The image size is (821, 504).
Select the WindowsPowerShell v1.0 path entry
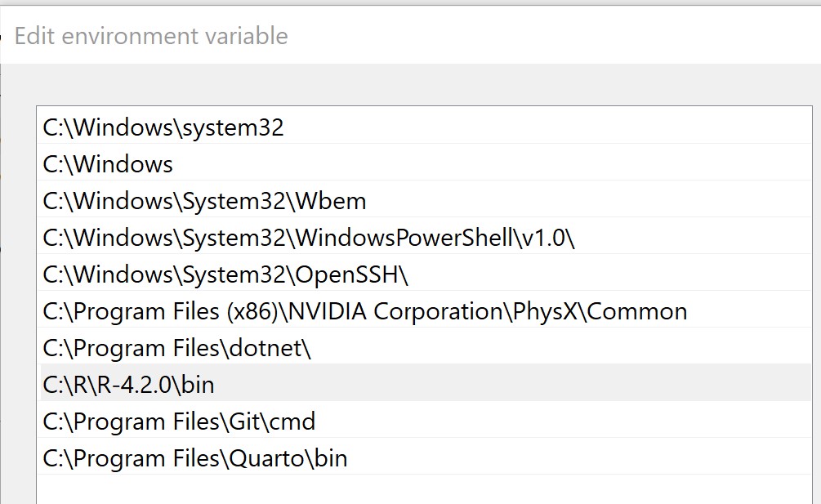pos(309,238)
